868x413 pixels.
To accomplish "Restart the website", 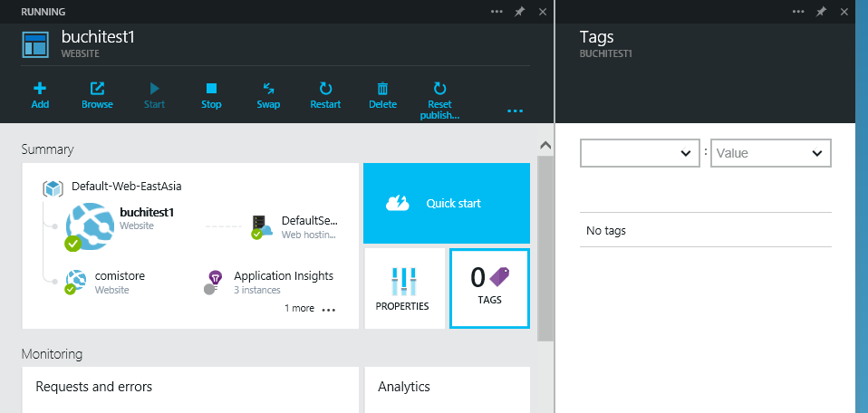I will coord(325,89).
